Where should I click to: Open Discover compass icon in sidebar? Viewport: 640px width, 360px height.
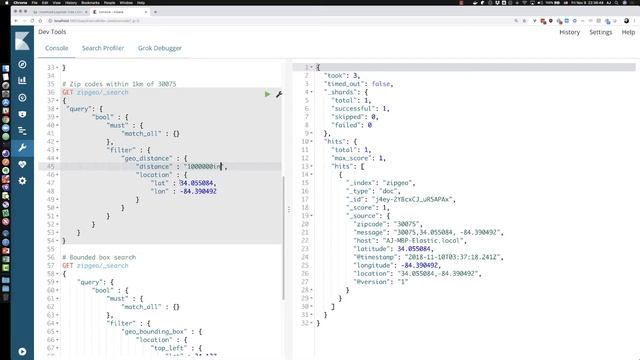pyautogui.click(x=22, y=64)
